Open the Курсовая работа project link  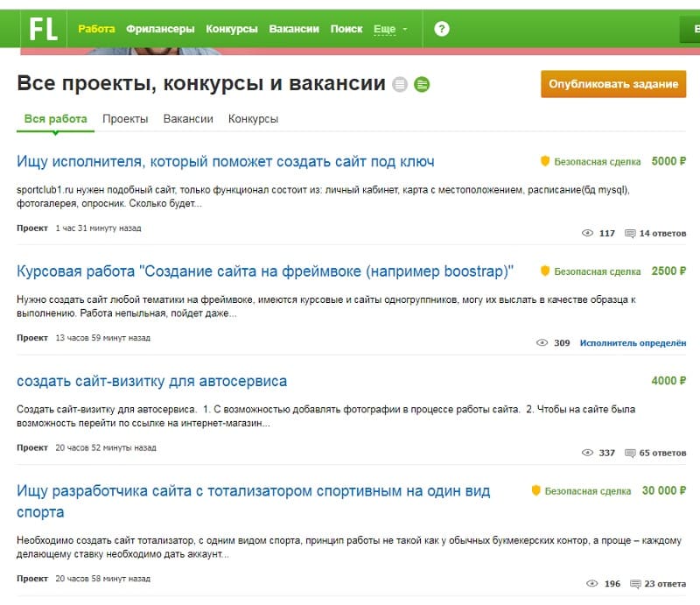[265, 271]
